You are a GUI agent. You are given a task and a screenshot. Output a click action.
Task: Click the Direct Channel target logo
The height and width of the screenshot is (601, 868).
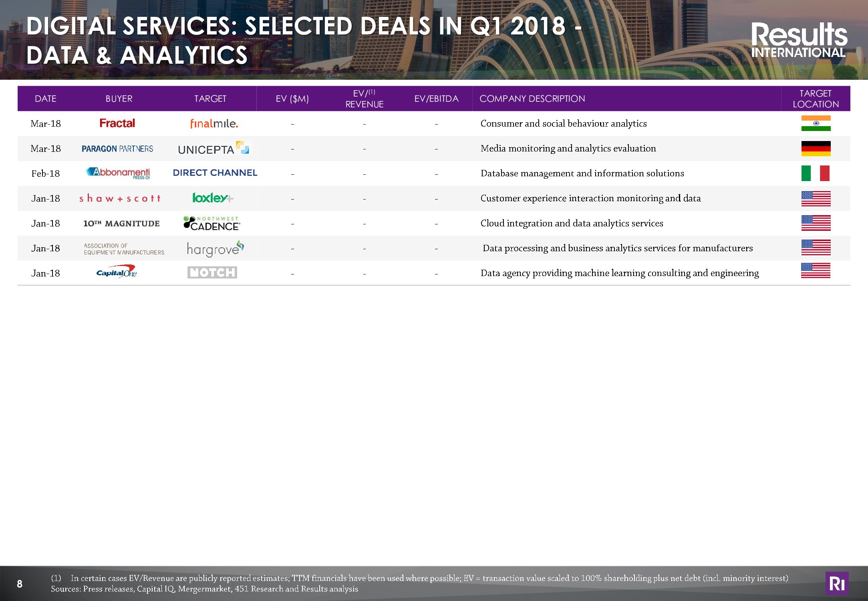(215, 173)
